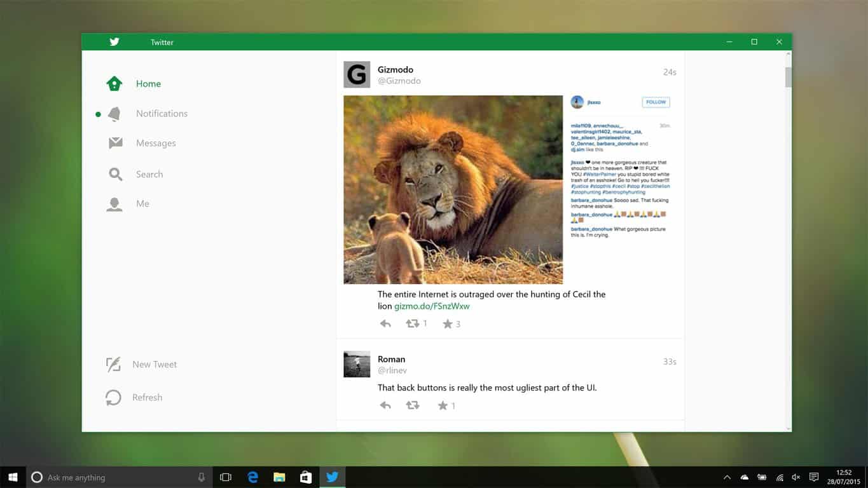Star Roman's tweet as favorite
Image resolution: width=868 pixels, height=488 pixels.
[443, 405]
